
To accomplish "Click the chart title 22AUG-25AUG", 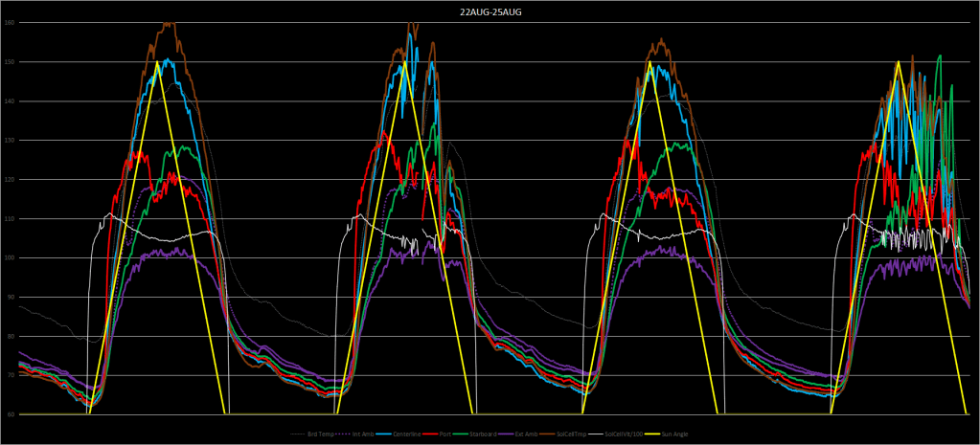I will coord(490,11).
